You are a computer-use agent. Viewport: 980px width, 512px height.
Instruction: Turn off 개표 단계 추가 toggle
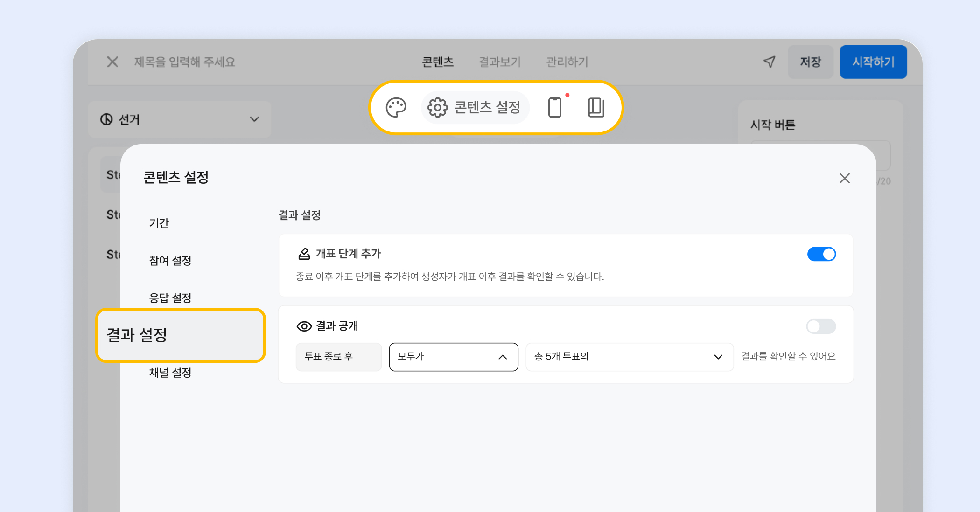coord(821,254)
